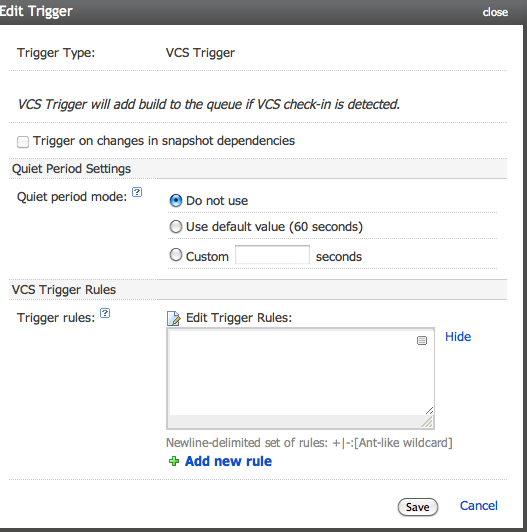Open help icon beside Trigger rules label

(105, 313)
